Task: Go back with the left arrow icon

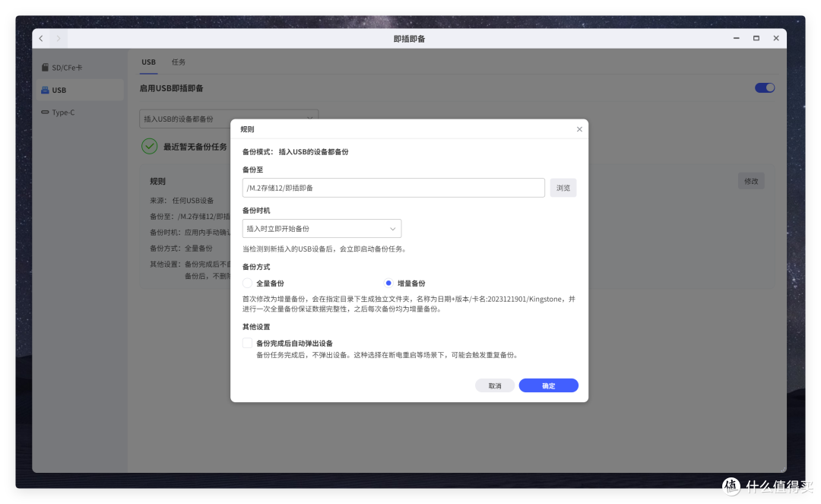Action: tap(41, 38)
